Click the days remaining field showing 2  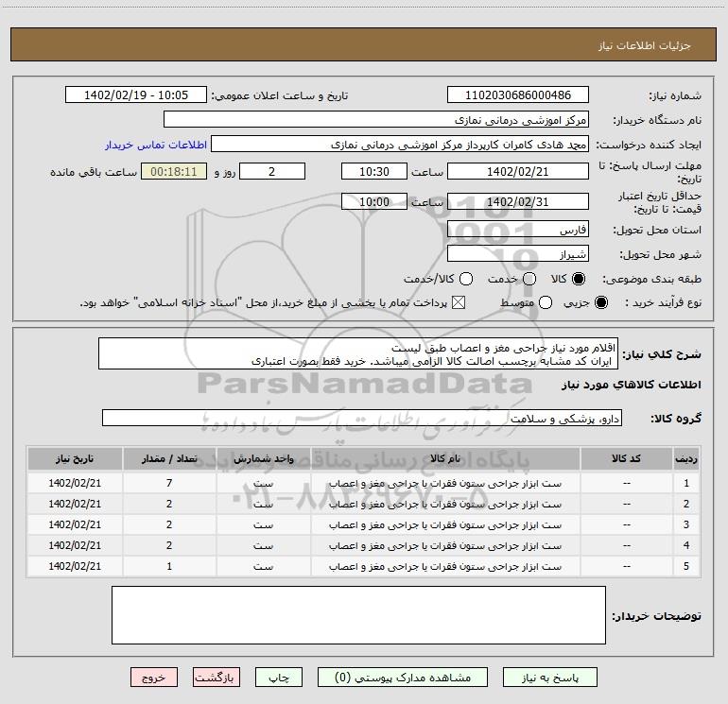pyautogui.click(x=272, y=171)
